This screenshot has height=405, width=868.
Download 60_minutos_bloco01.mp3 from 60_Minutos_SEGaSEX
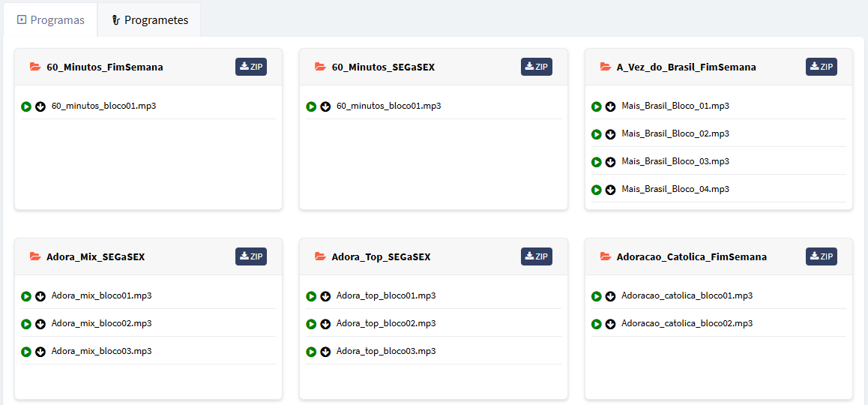tap(325, 106)
